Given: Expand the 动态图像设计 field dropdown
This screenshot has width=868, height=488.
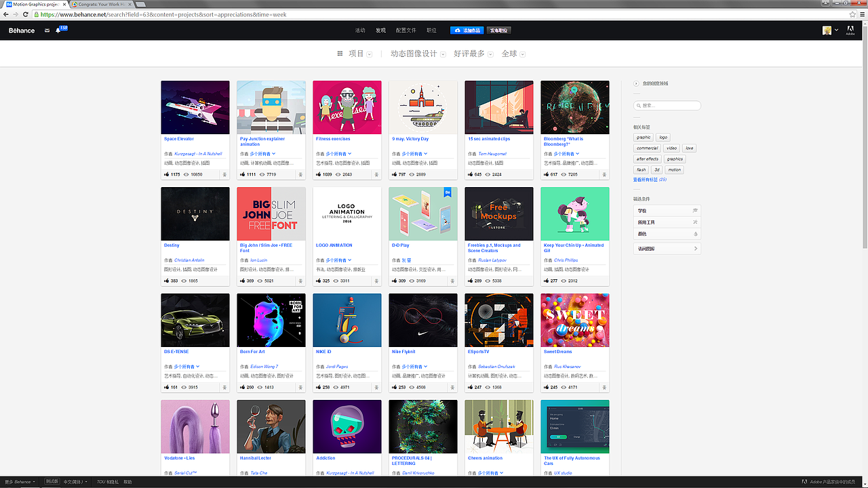Looking at the screenshot, I should 443,54.
